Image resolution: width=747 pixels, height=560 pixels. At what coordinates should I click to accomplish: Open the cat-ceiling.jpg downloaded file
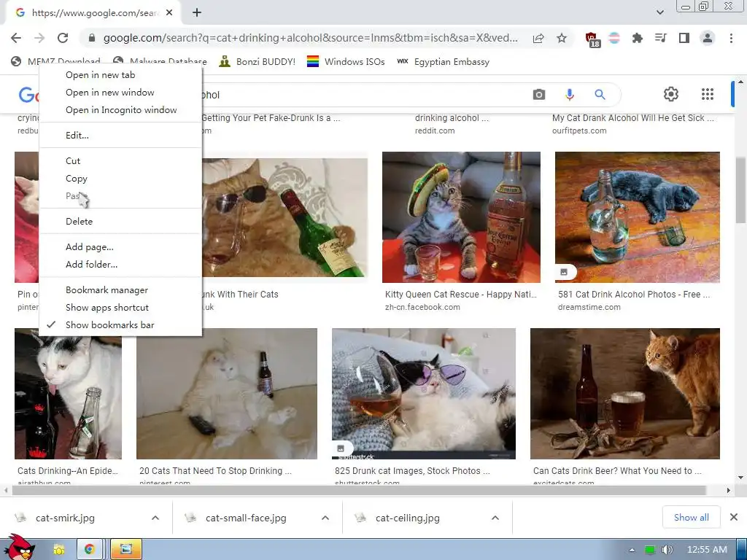407,518
